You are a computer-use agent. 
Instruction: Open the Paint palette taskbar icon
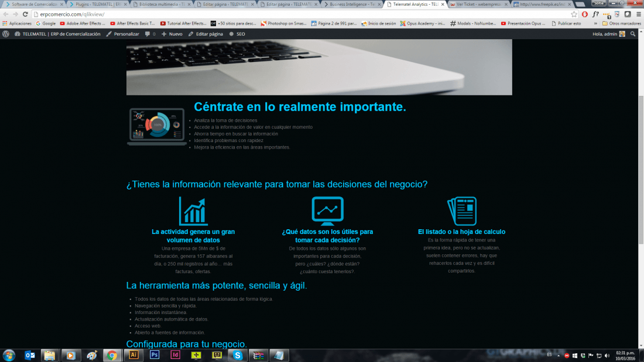[x=91, y=356]
